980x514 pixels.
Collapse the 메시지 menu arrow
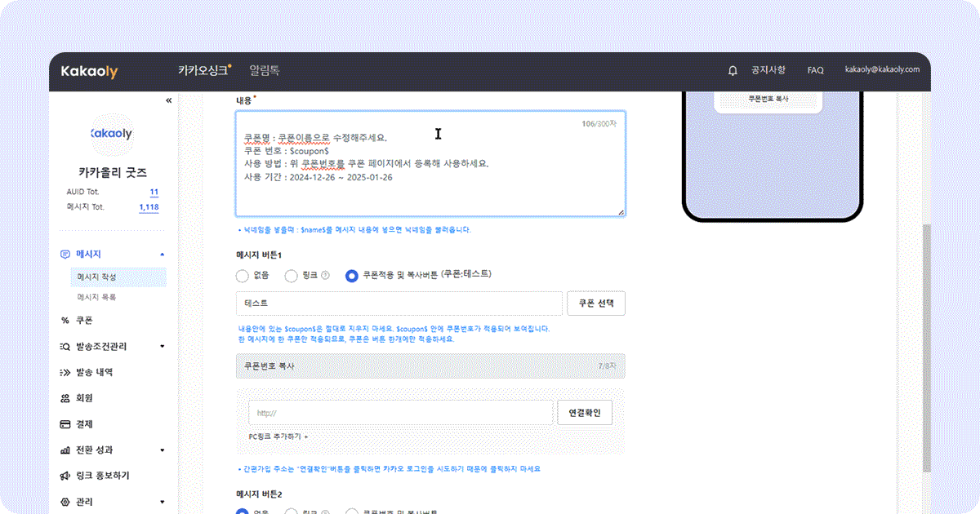(162, 255)
